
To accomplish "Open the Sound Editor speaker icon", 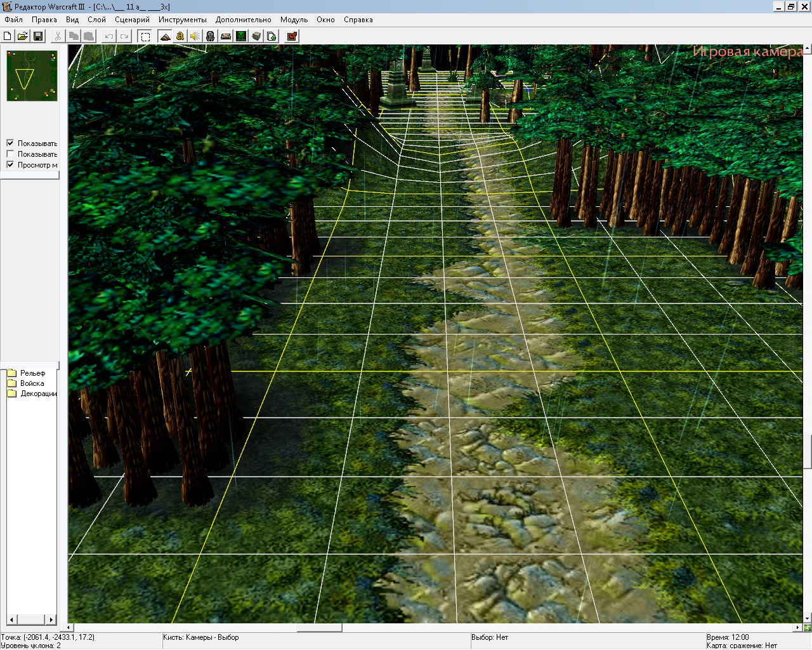I will [195, 36].
